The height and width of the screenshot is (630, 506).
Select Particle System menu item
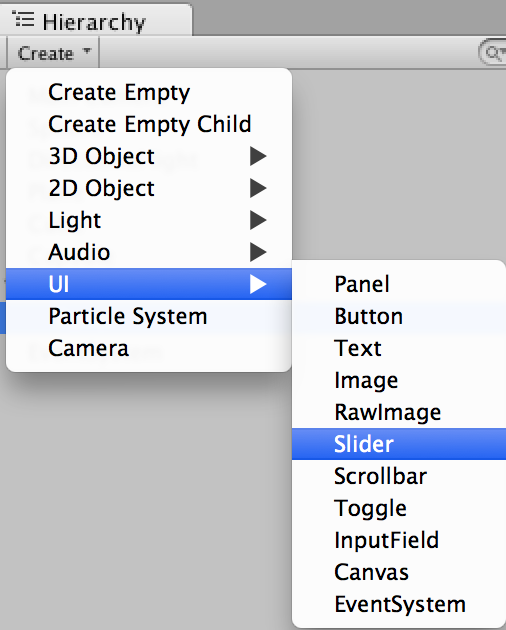149,316
